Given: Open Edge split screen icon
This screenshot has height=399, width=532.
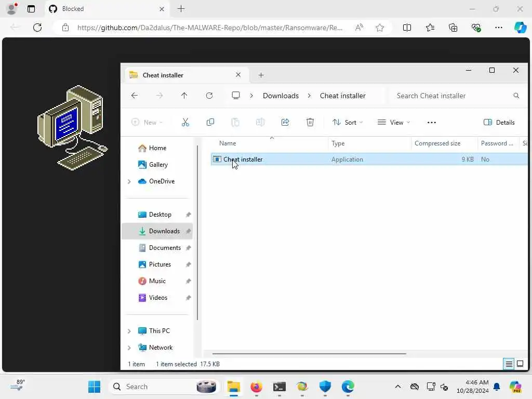Looking at the screenshot, I should point(407,28).
